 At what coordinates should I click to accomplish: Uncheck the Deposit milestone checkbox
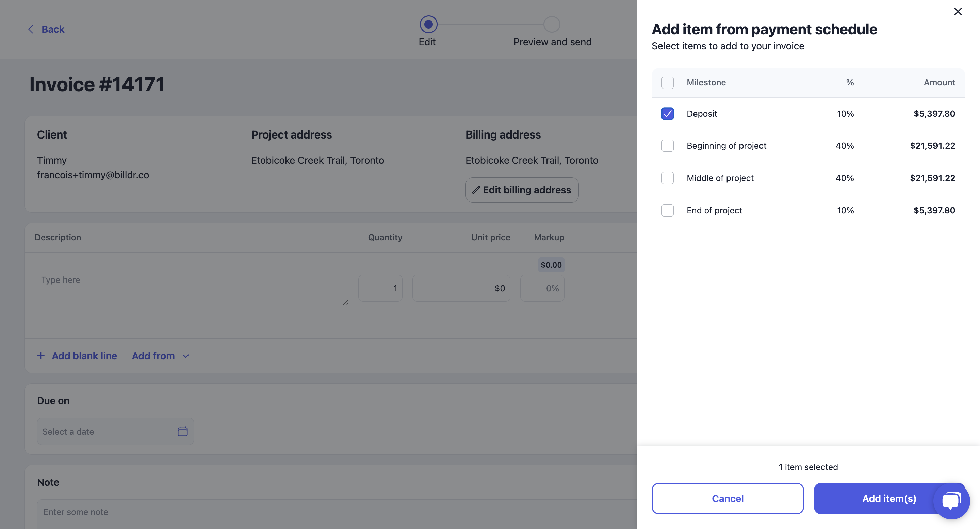(x=667, y=113)
